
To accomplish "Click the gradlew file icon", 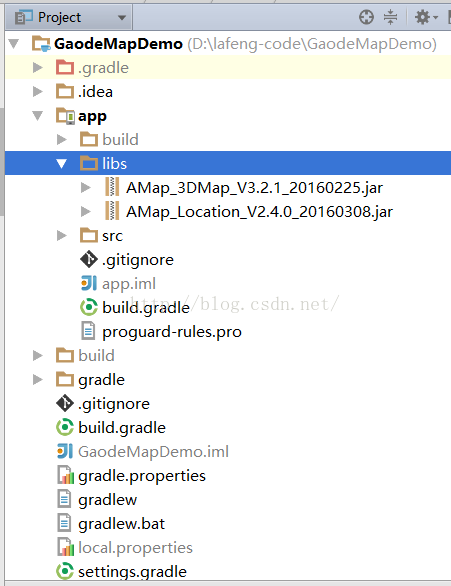I will [x=64, y=499].
